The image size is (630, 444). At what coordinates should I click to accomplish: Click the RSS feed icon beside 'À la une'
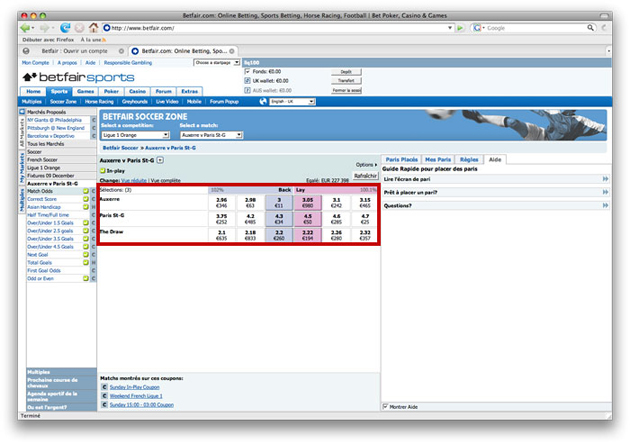pyautogui.click(x=104, y=40)
